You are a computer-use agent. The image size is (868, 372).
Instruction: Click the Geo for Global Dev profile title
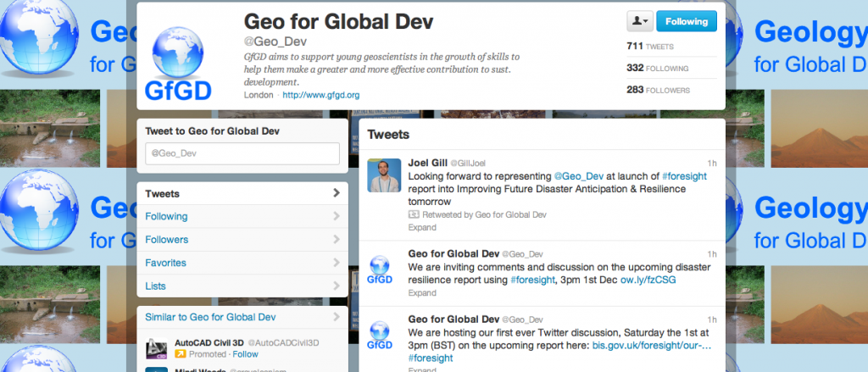(339, 21)
